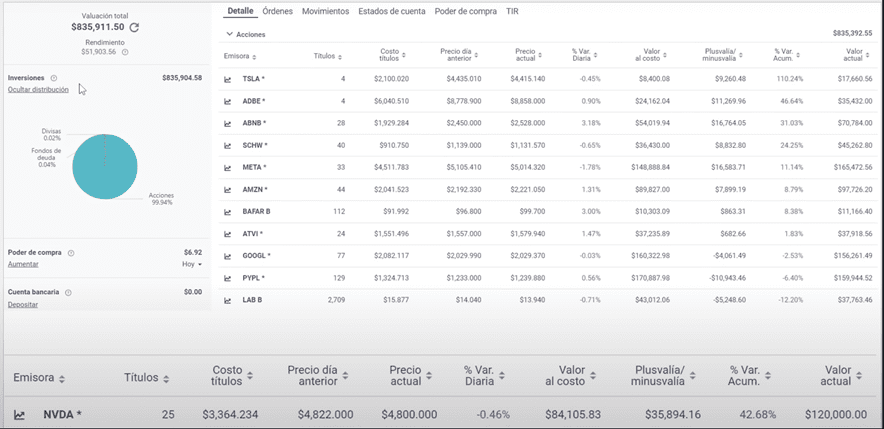This screenshot has width=884, height=429.
Task: Show the GOOGL price chart icon
Action: tap(228, 255)
